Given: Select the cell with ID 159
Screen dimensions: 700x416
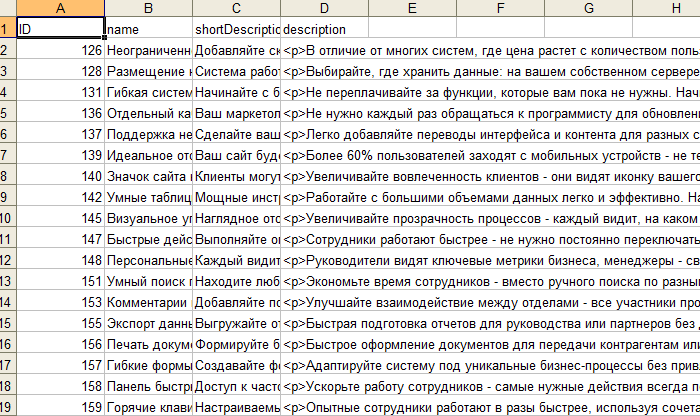Looking at the screenshot, I should click(x=60, y=407).
